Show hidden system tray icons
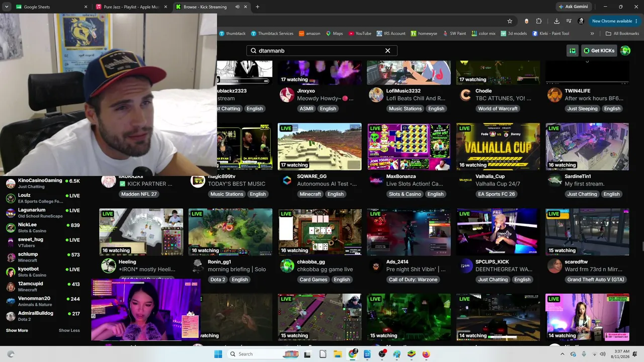644x362 pixels. click(x=563, y=354)
